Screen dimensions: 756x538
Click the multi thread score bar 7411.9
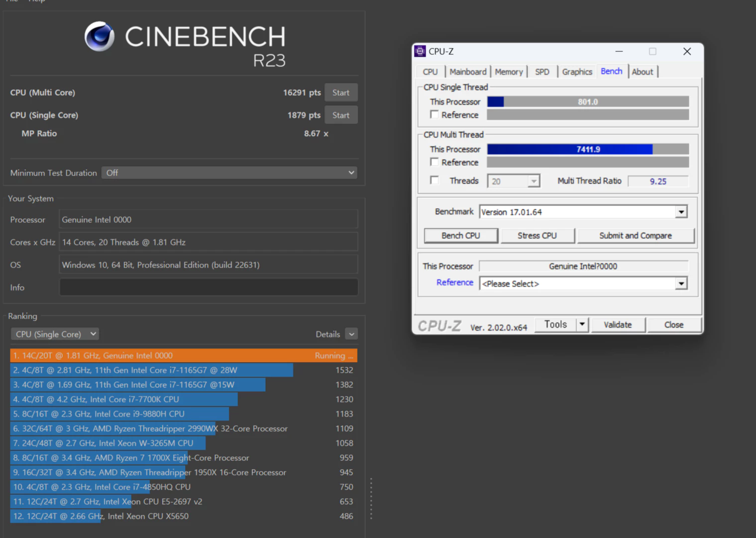(x=588, y=149)
